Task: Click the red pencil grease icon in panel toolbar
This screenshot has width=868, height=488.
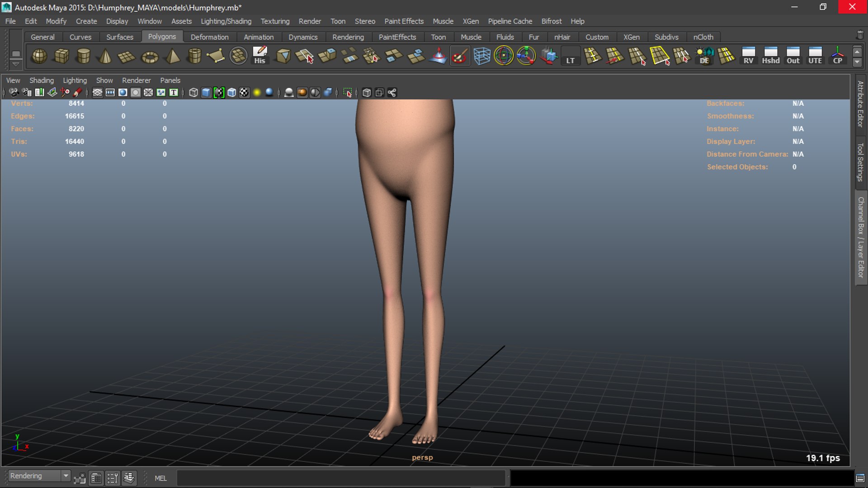Action: [x=77, y=93]
